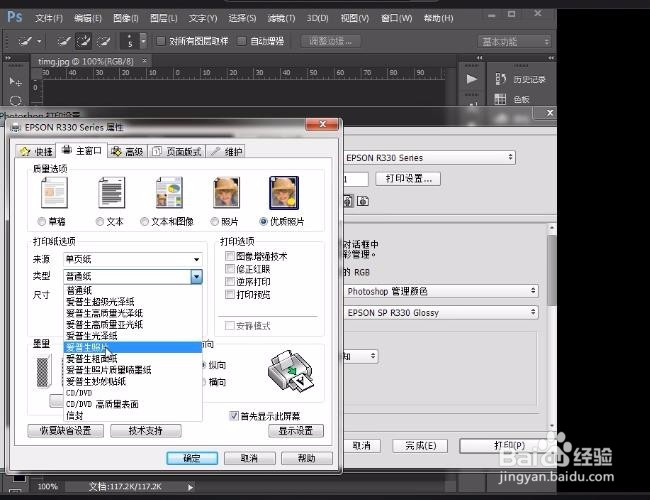Viewport: 650px width, 500px height.
Task: Select the 文本和图像 radio button
Action: click(144, 222)
